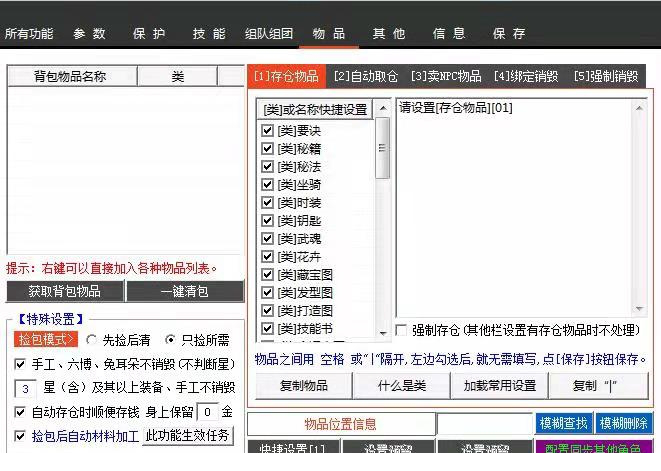Click the 什么是类 button
This screenshot has height=471, width=661.
tap(402, 385)
